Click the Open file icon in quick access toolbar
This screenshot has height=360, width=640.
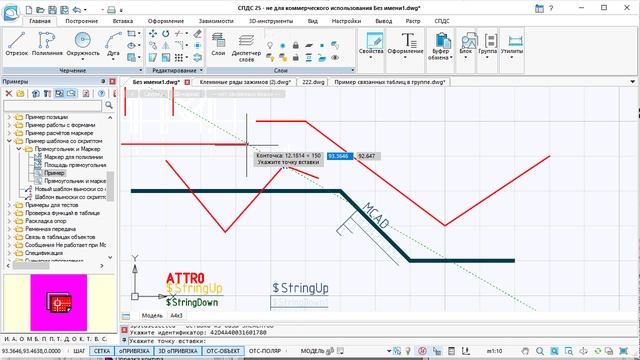(x=40, y=9)
